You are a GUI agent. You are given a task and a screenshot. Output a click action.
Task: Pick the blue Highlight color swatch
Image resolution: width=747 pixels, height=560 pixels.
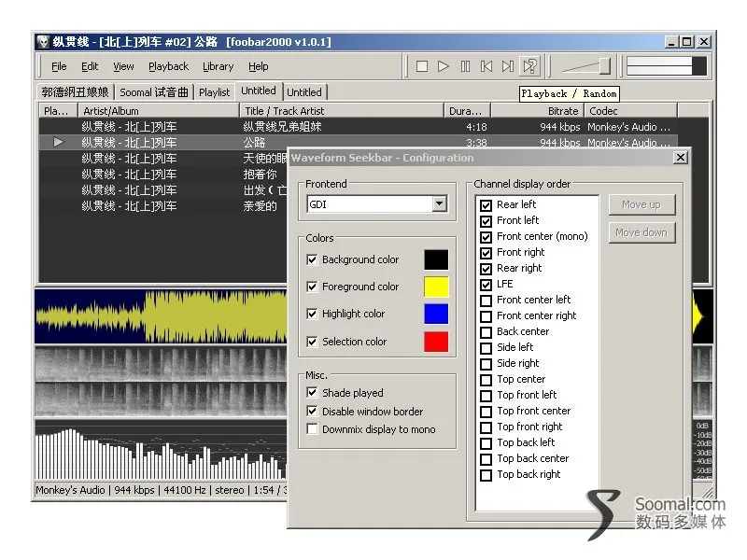click(x=436, y=314)
